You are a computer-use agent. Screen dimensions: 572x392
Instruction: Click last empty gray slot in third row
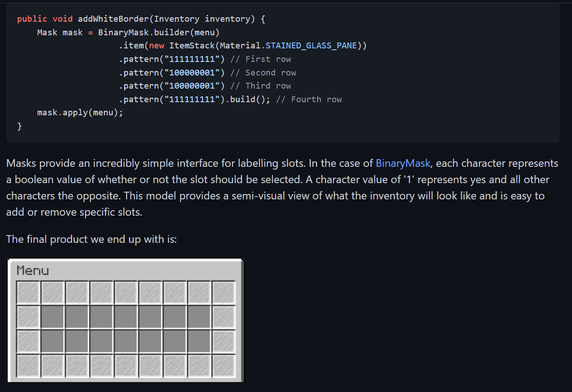[199, 341]
